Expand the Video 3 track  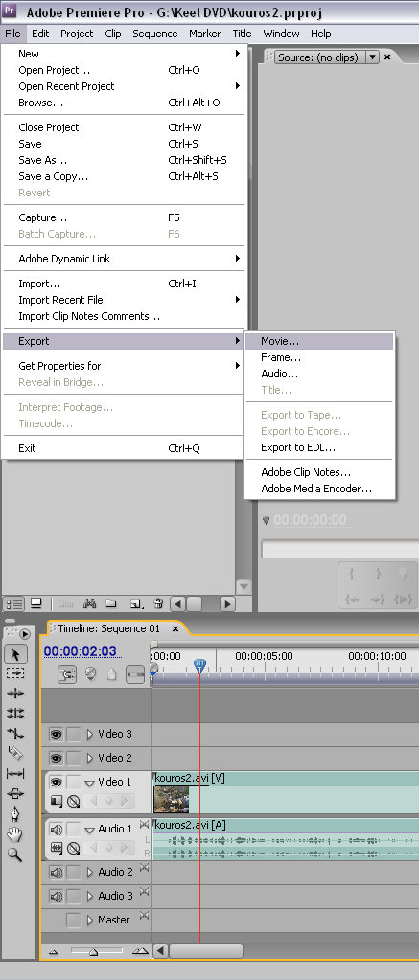click(89, 735)
